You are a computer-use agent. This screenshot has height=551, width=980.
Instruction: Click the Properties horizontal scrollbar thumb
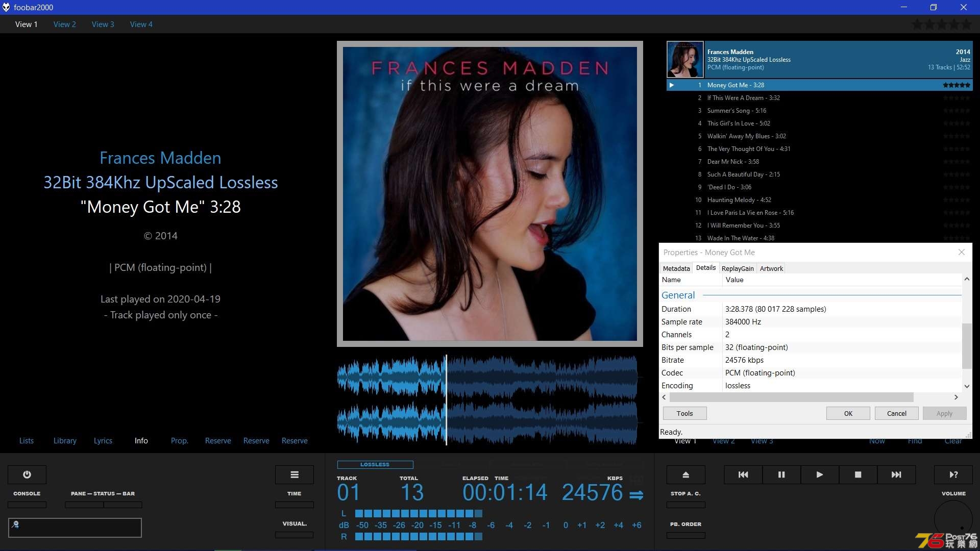(x=791, y=397)
